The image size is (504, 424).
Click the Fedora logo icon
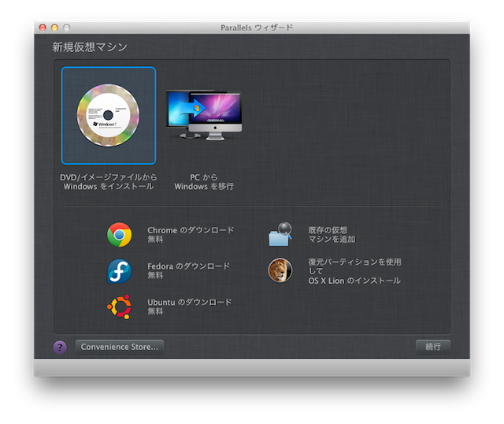pyautogui.click(x=119, y=271)
